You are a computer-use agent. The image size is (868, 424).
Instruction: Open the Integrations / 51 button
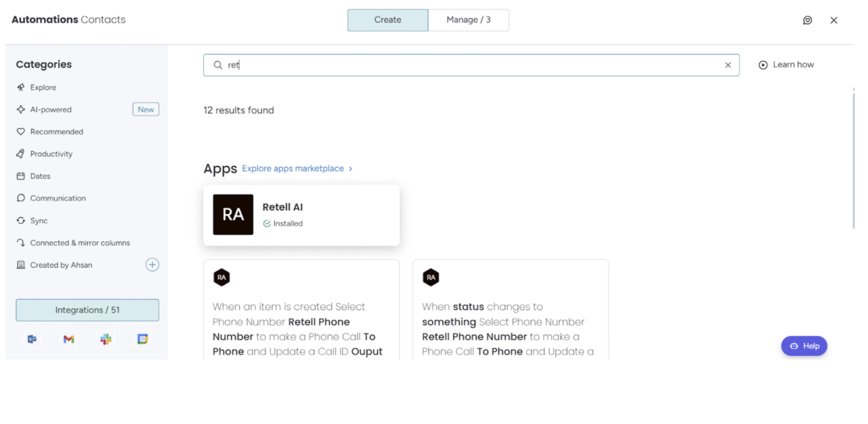pos(87,310)
